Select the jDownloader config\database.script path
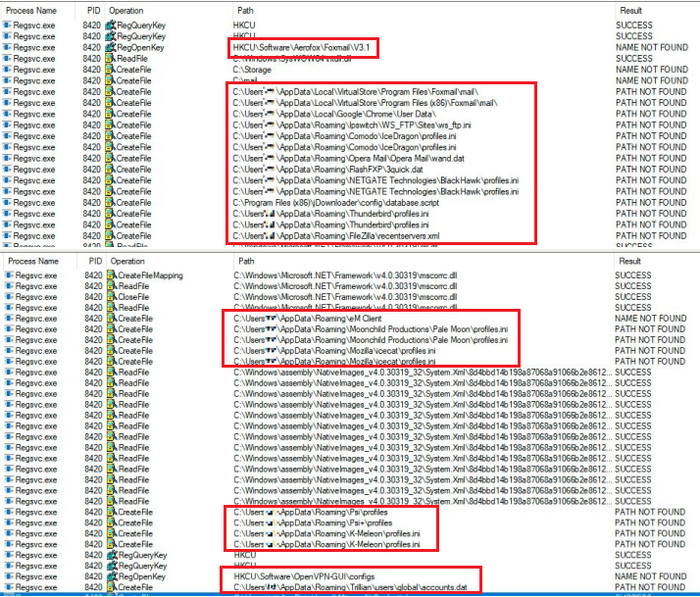 335,202
